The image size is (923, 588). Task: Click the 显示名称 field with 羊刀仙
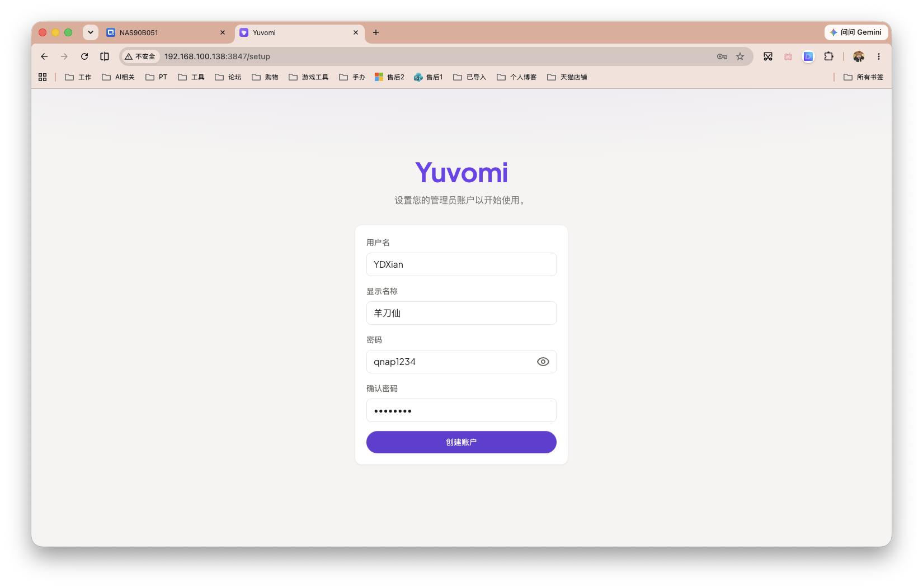coord(461,313)
